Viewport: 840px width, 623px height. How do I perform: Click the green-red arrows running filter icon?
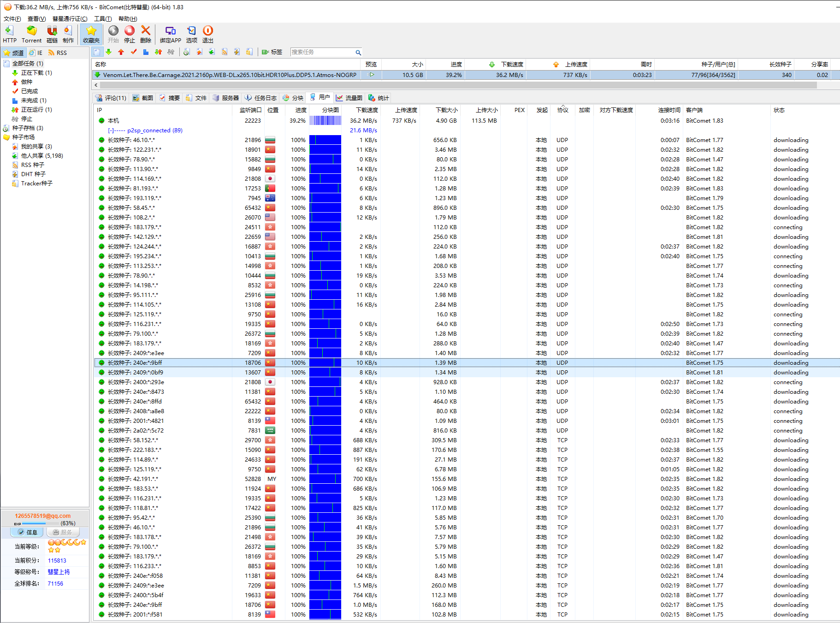click(158, 52)
